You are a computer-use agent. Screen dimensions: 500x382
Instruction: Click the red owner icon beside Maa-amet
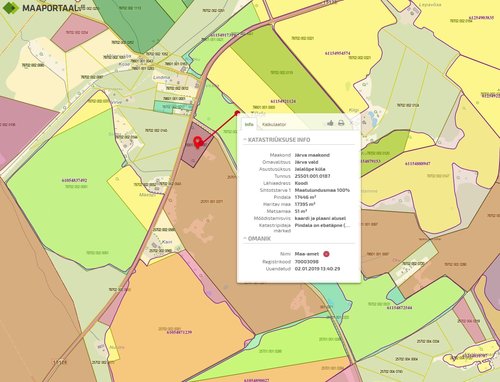tap(326, 254)
